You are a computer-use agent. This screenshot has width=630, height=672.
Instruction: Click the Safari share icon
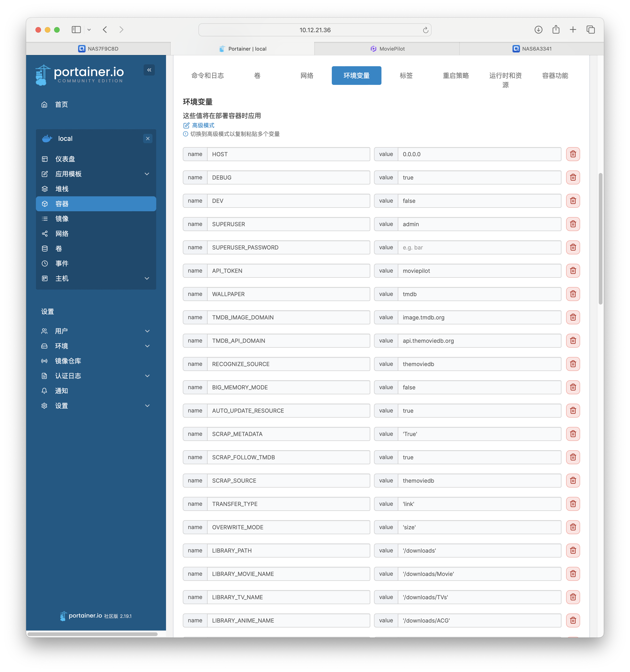[x=556, y=29]
